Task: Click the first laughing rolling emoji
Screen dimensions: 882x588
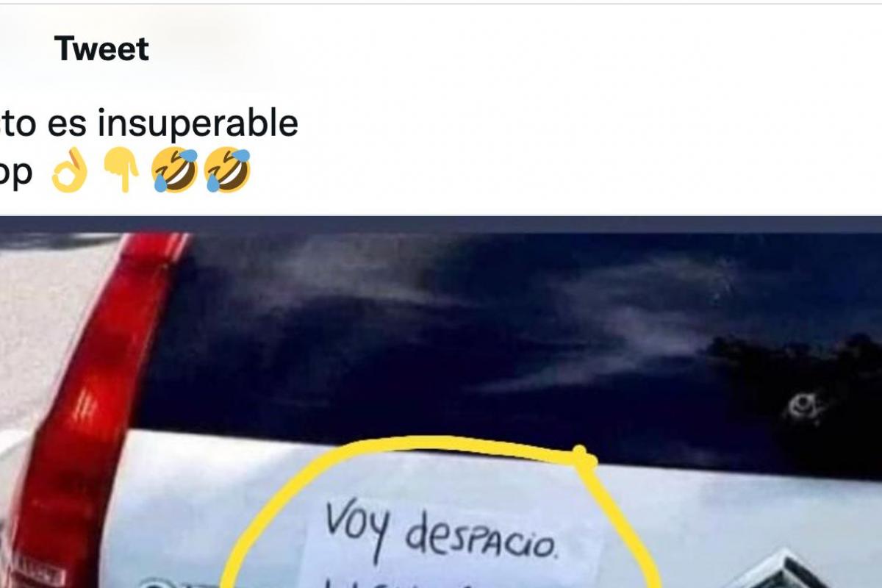Action: coord(175,170)
